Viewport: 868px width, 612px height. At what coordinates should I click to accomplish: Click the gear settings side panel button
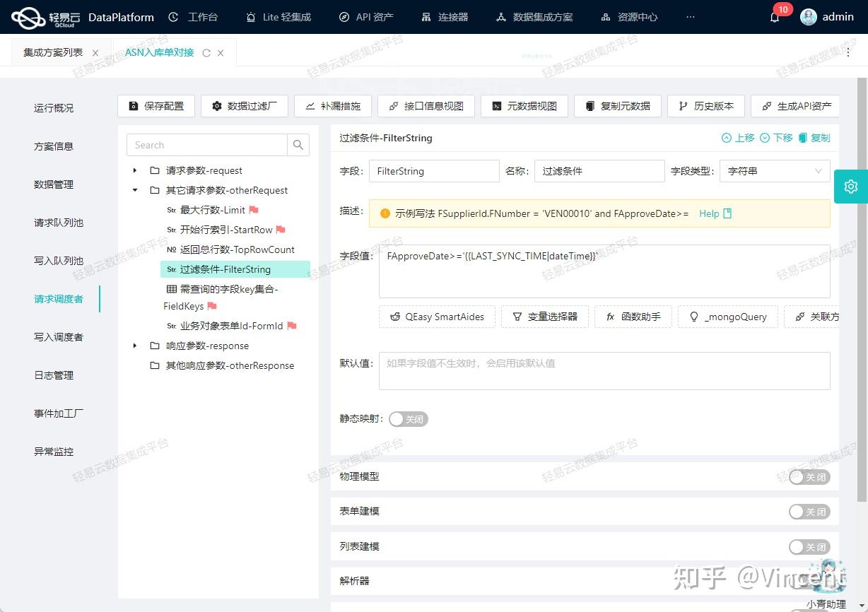pyautogui.click(x=852, y=187)
